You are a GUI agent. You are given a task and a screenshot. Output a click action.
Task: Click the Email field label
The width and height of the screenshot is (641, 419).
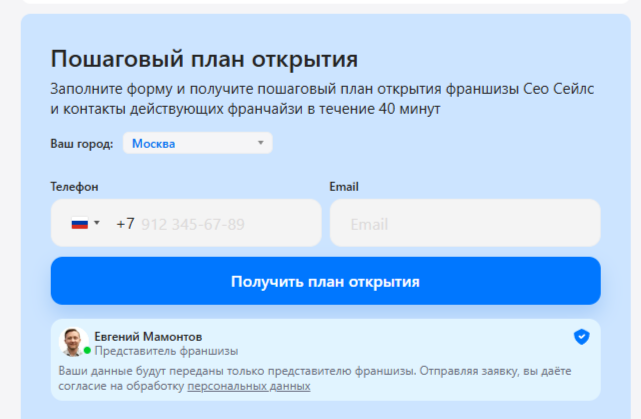(x=344, y=187)
